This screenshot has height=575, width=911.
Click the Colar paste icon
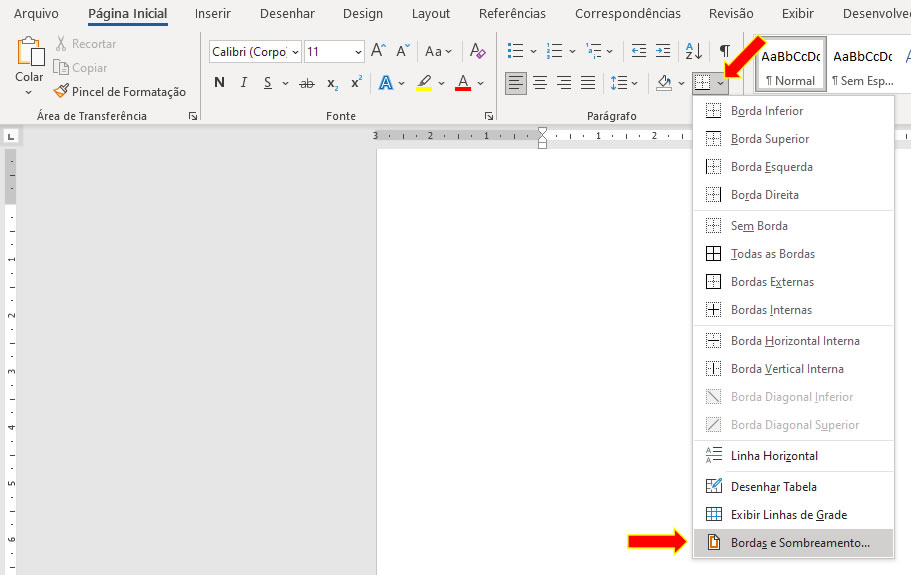pos(30,51)
